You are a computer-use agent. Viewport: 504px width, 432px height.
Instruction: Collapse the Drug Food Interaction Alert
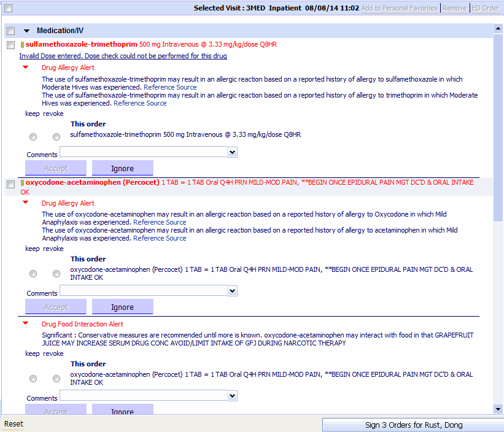click(x=25, y=323)
